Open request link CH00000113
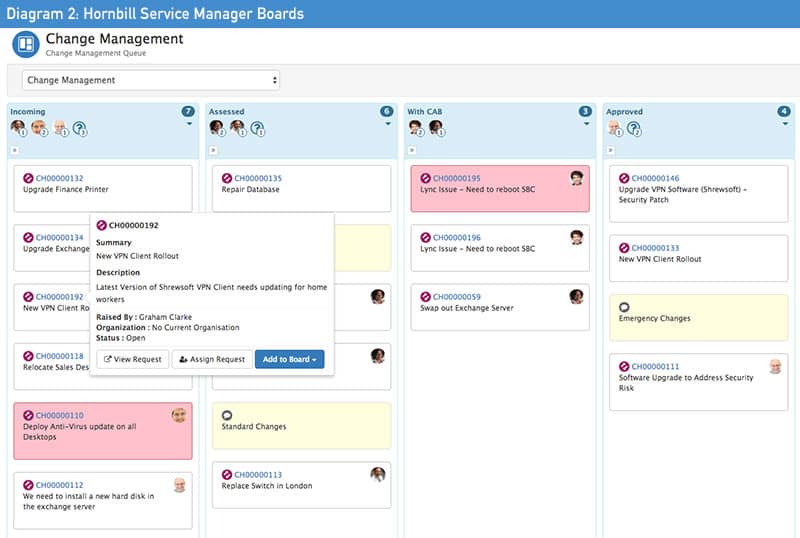Screen dimensions: 800x538 coord(258,474)
